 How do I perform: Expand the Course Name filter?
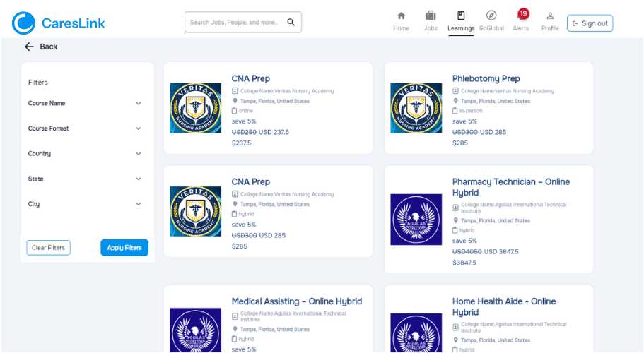[x=138, y=103]
